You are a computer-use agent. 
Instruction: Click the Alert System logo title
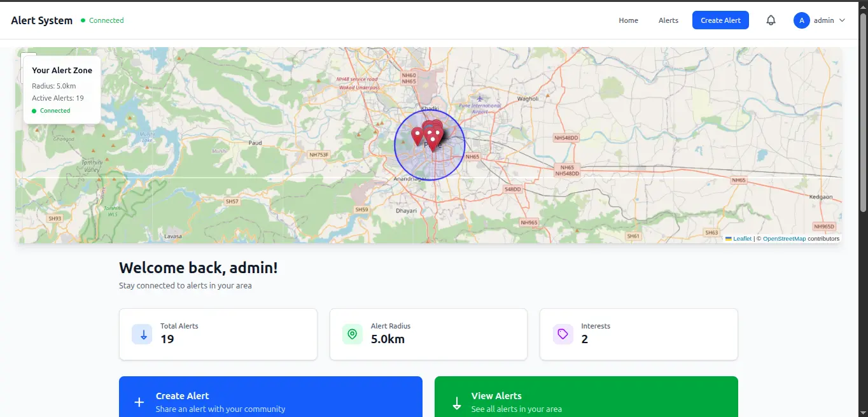[42, 20]
